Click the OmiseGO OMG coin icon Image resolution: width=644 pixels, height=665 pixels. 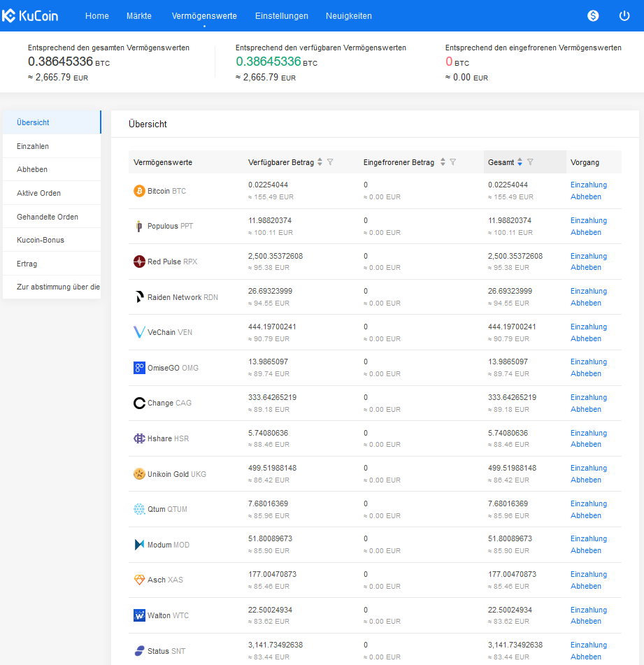[x=139, y=368]
